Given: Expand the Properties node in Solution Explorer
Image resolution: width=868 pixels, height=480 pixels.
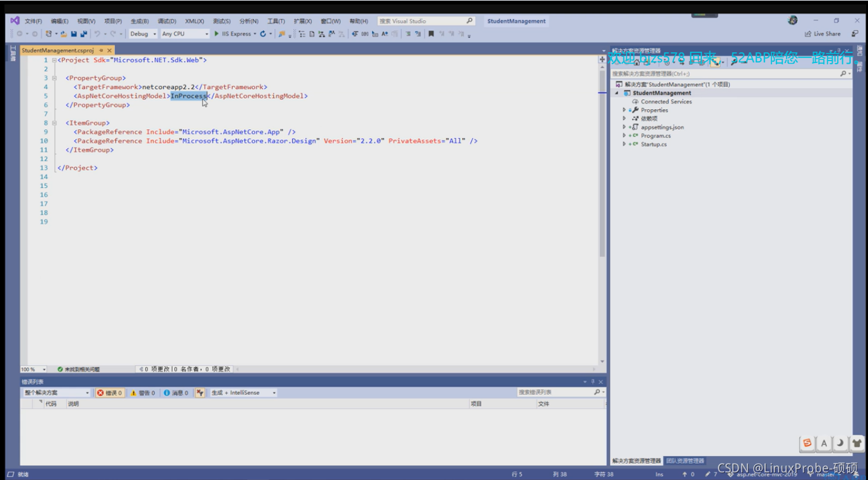Looking at the screenshot, I should coord(625,110).
